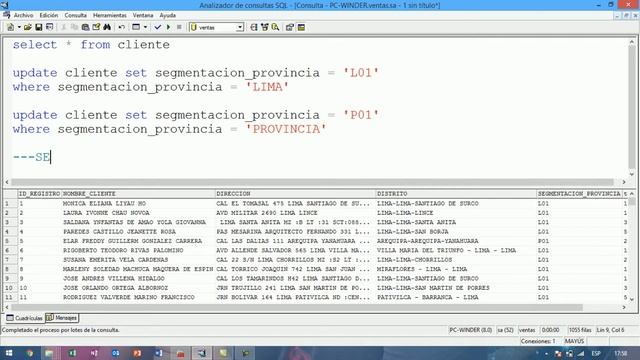Image resolution: width=640 pixels, height=360 pixels.
Task: Open the Edición menu
Action: click(x=49, y=15)
